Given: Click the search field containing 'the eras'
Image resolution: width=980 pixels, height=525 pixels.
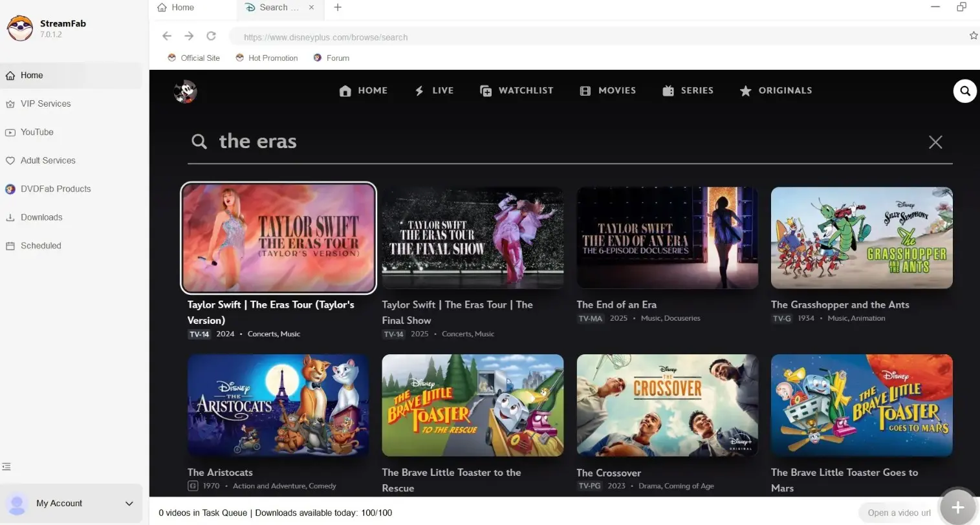Looking at the screenshot, I should coord(569,142).
